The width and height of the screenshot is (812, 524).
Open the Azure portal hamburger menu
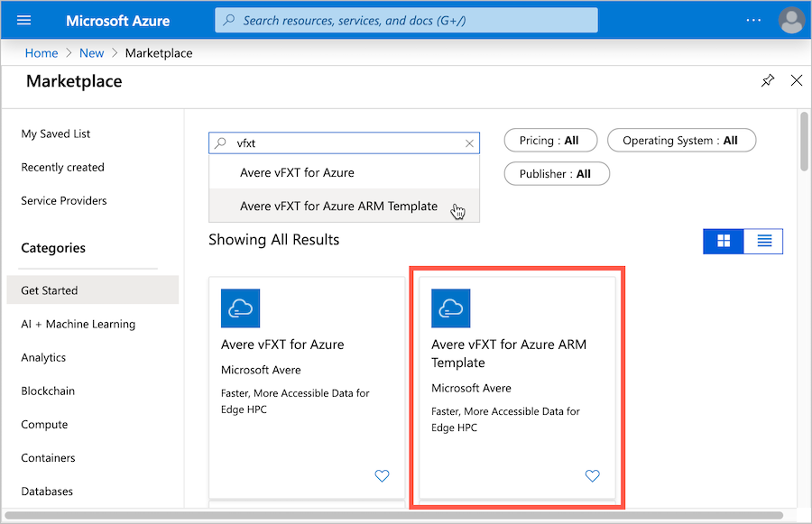point(24,20)
